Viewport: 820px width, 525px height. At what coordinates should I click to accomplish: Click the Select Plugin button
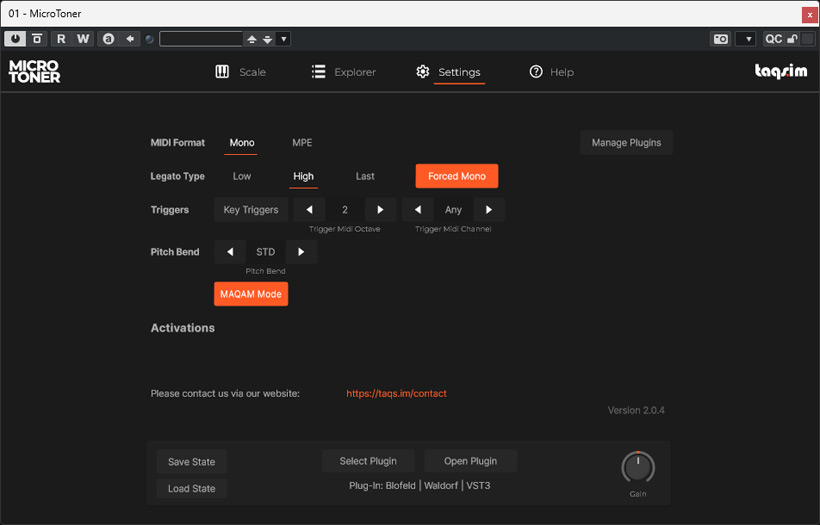(x=368, y=461)
